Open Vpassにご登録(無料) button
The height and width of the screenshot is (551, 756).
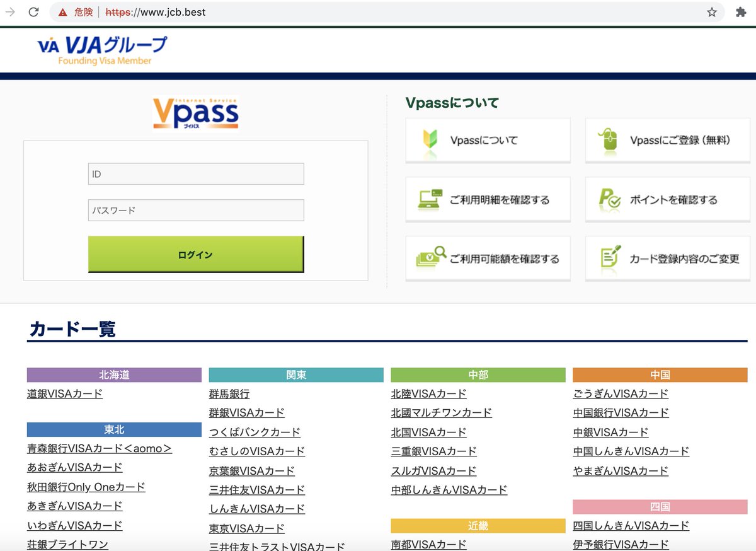pos(668,140)
